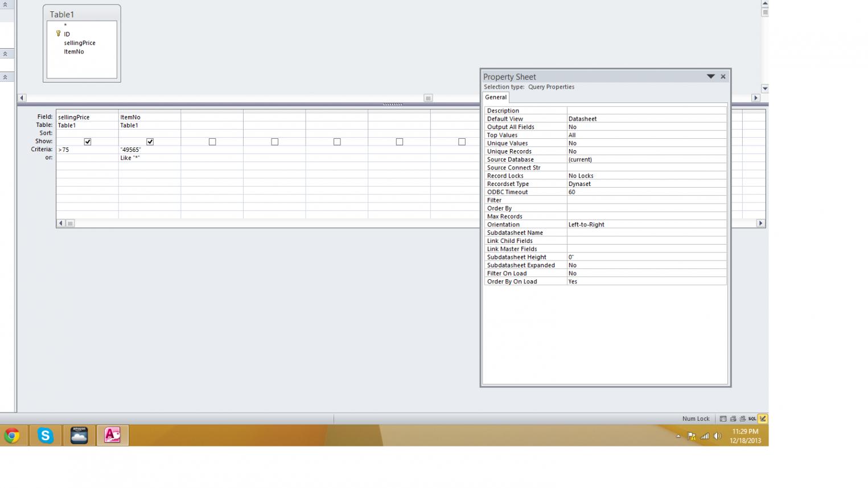Click the Record Locks value No Locks

[647, 176]
